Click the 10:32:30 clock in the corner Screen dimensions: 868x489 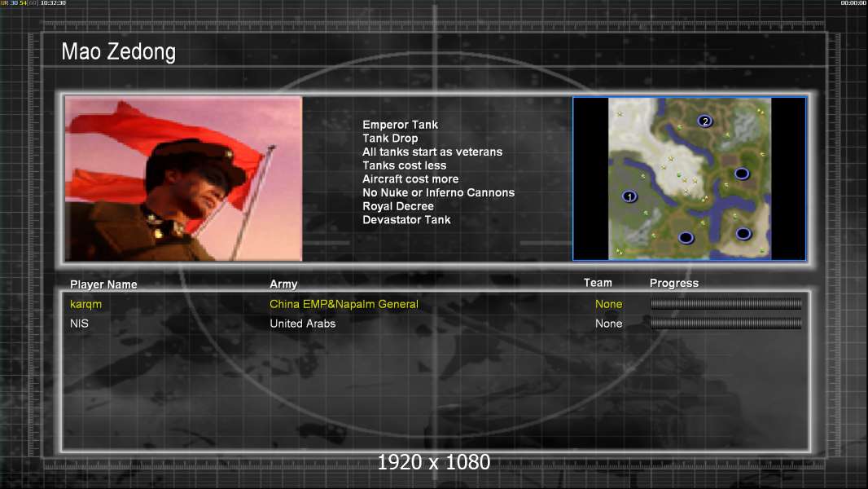(53, 3)
